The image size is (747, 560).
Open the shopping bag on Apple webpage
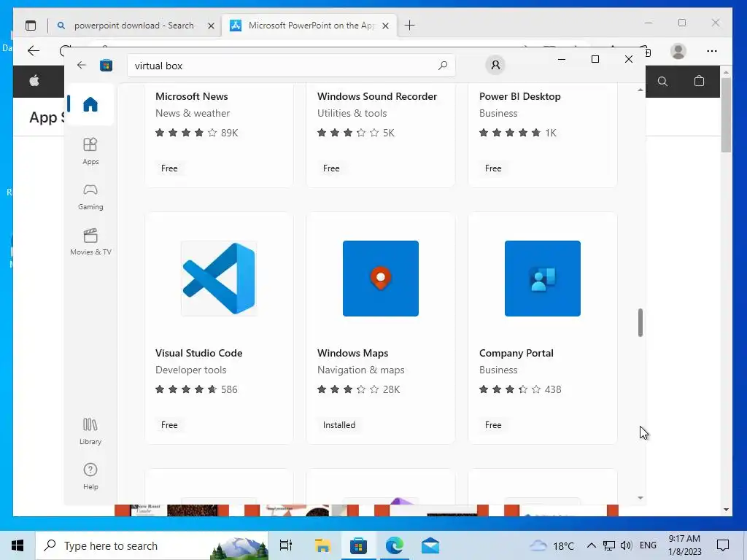699,81
